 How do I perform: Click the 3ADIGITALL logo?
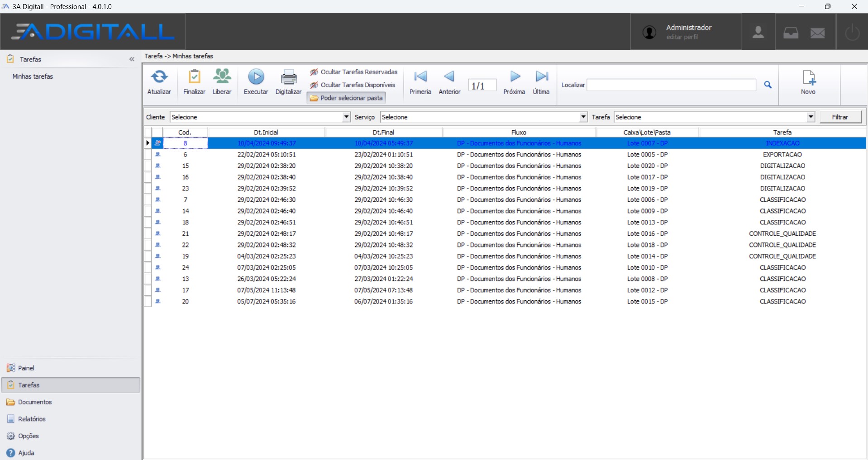(x=93, y=31)
